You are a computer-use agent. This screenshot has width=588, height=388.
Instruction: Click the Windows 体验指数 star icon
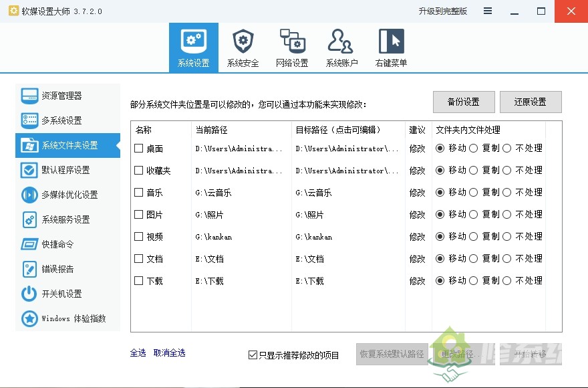(x=29, y=319)
